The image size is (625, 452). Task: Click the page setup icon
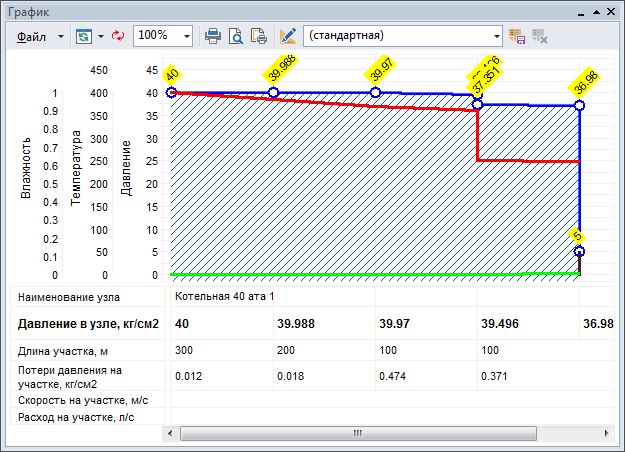(x=259, y=35)
